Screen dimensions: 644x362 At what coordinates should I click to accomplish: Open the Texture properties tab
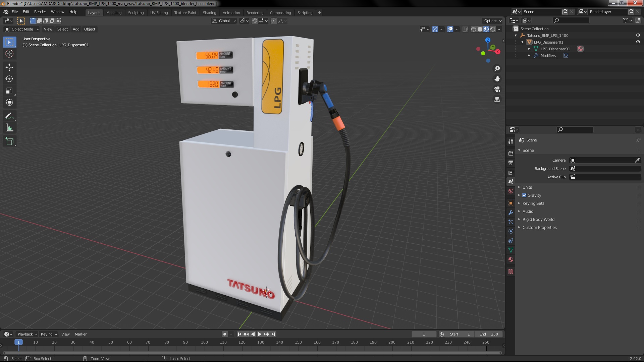click(x=511, y=271)
